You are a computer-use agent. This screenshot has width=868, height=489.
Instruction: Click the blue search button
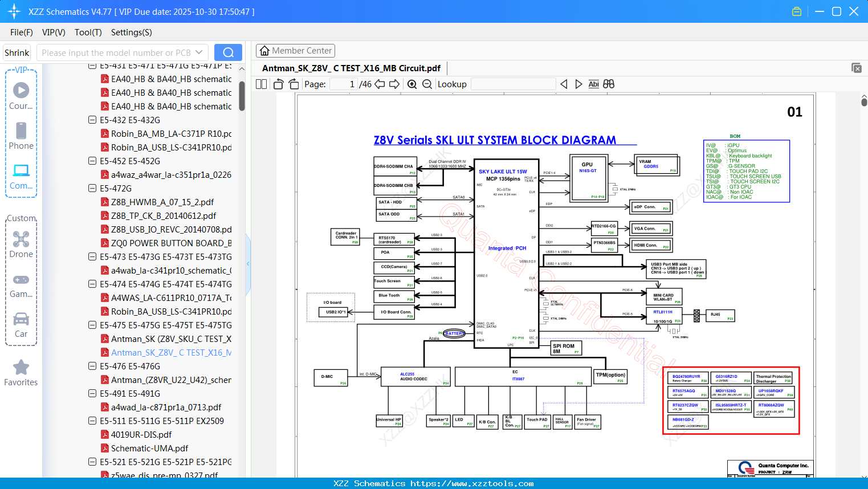(x=228, y=52)
